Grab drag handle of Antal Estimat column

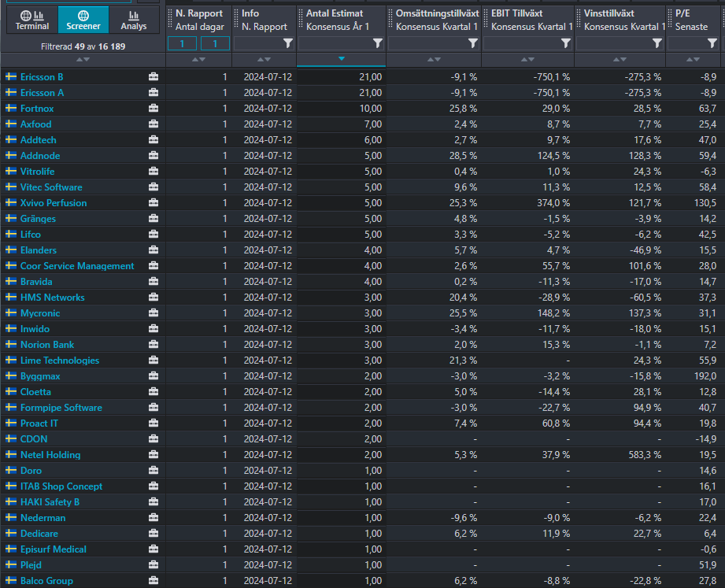click(x=301, y=20)
